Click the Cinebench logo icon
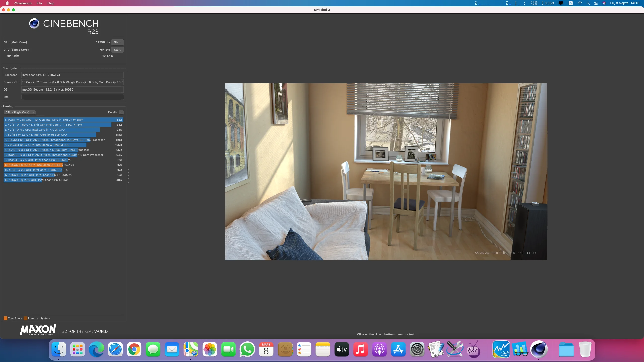 point(34,24)
